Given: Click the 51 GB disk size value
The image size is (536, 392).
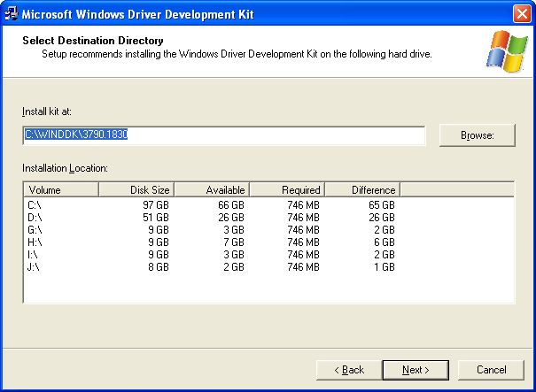Looking at the screenshot, I should 156,217.
